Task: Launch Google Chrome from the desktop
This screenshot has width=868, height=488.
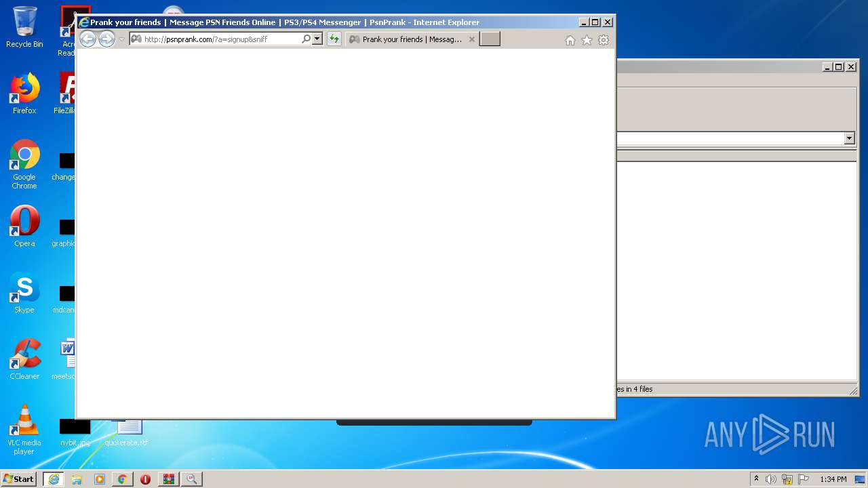Action: point(24,165)
